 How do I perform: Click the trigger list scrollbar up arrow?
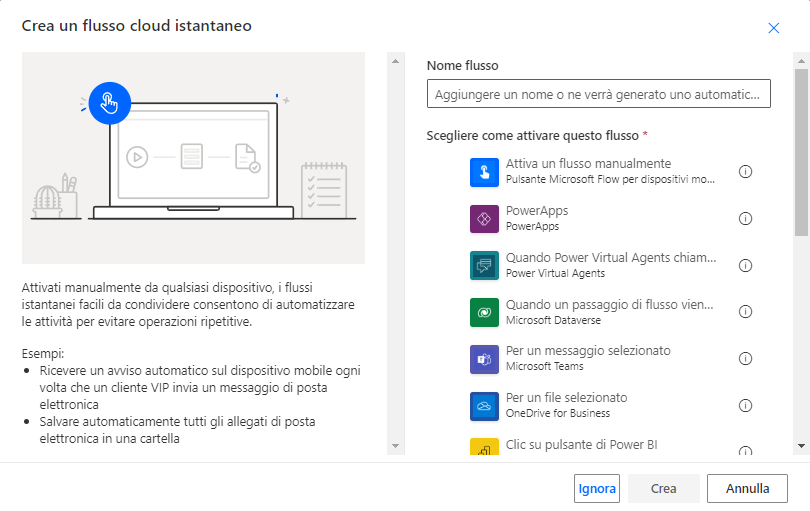pyautogui.click(x=801, y=61)
